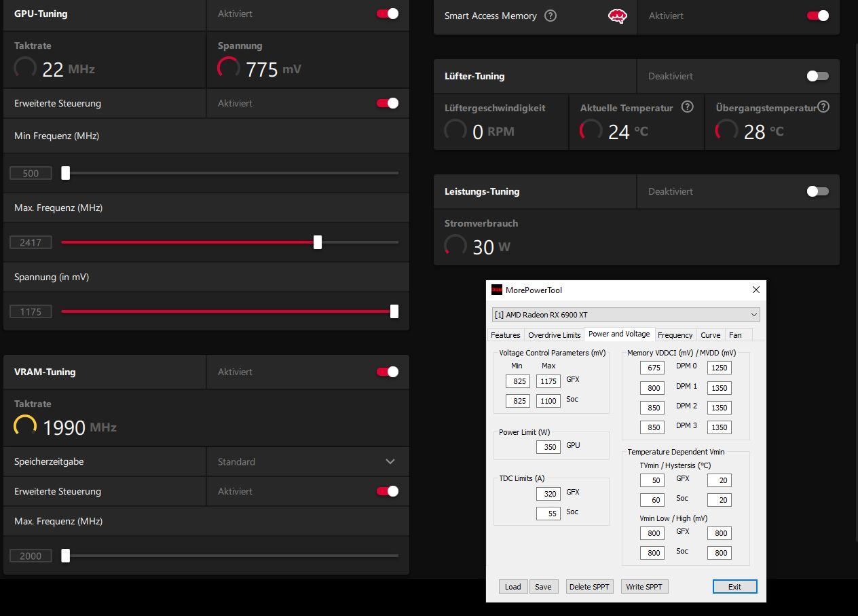Click the TDC Limits Soc field 55
The image size is (858, 616).
pyautogui.click(x=548, y=514)
